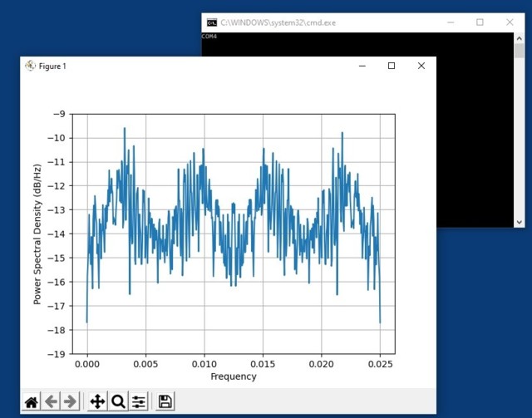Click the 0.020 tick label on the x-axis
This screenshot has width=532, height=418.
click(x=322, y=364)
